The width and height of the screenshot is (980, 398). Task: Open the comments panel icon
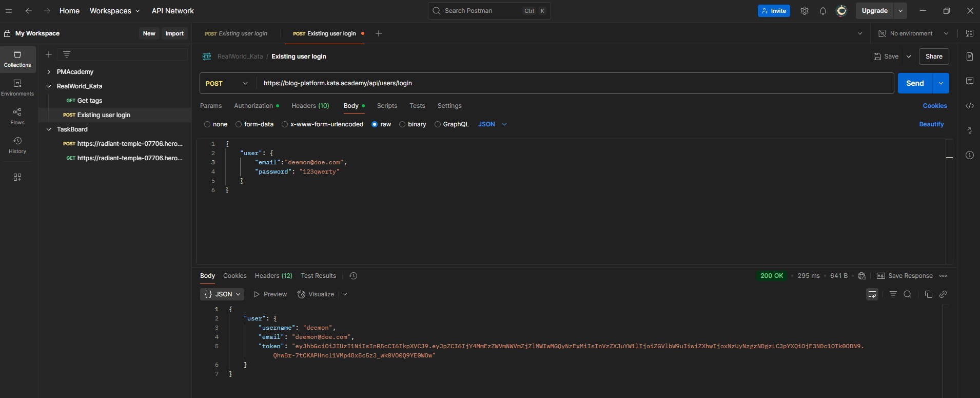coord(970,81)
